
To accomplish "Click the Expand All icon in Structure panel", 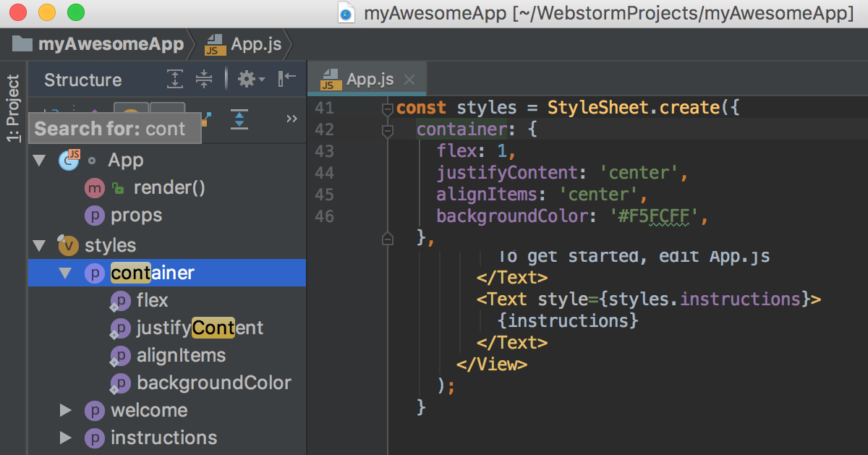I will [x=175, y=79].
